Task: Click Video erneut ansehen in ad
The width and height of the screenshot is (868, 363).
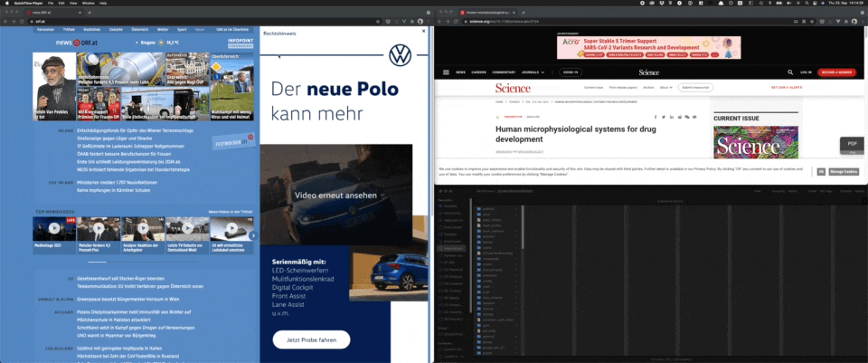Action: [335, 195]
